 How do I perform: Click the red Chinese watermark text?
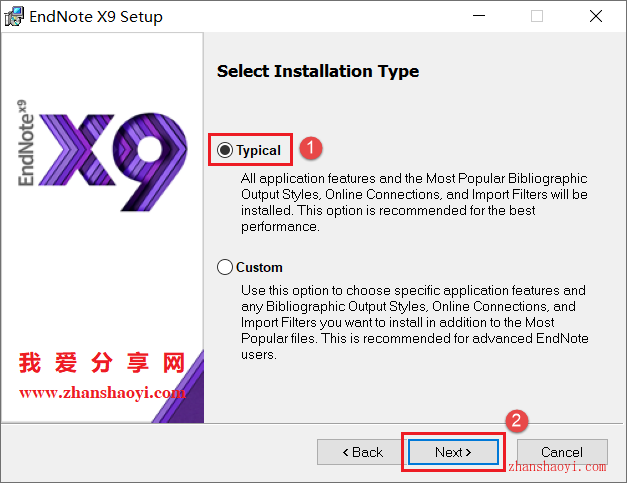point(102,363)
